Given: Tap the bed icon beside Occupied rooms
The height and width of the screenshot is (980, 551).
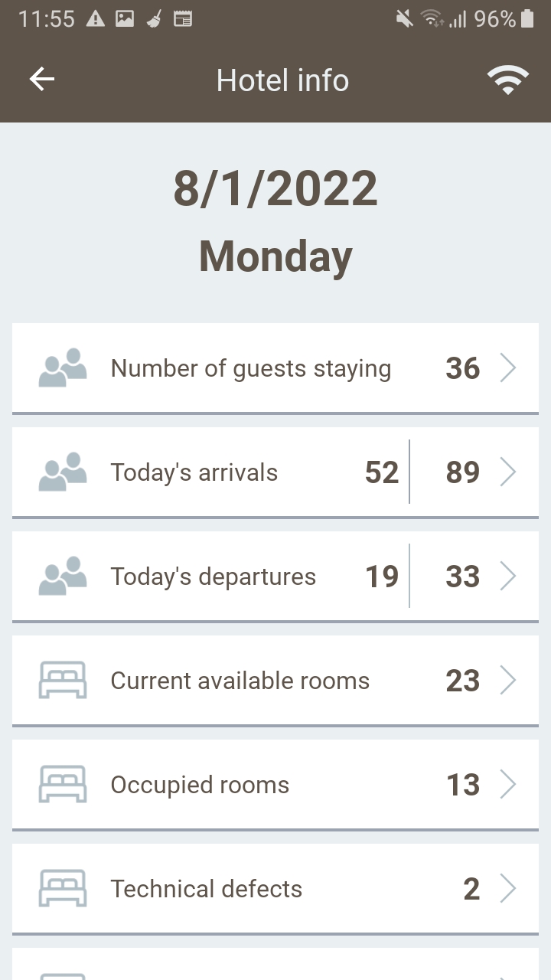Looking at the screenshot, I should click(x=63, y=785).
